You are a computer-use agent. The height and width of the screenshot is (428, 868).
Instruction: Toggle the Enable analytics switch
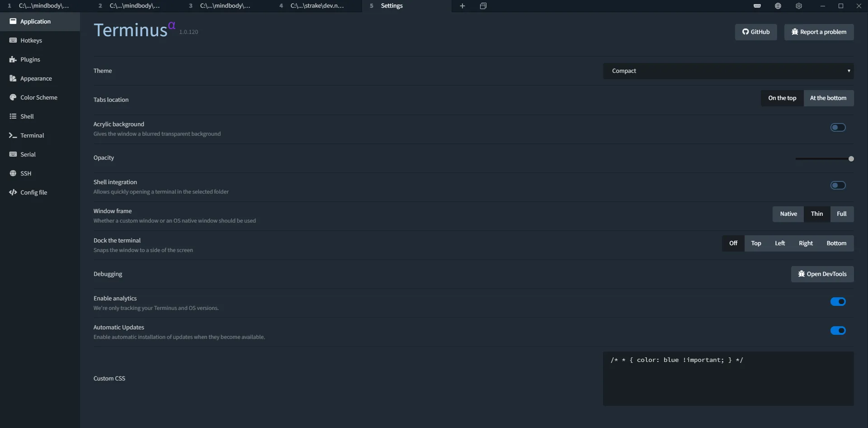(838, 302)
